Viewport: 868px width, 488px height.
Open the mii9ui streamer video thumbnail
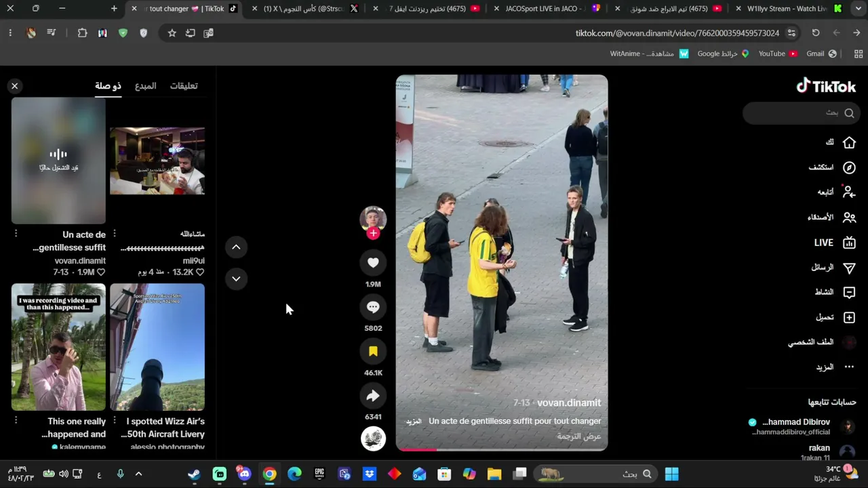157,161
